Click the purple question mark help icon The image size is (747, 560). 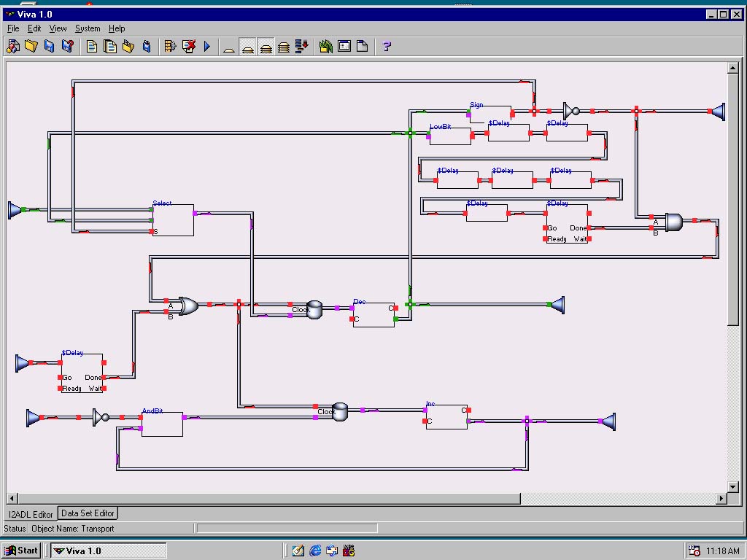pyautogui.click(x=387, y=47)
